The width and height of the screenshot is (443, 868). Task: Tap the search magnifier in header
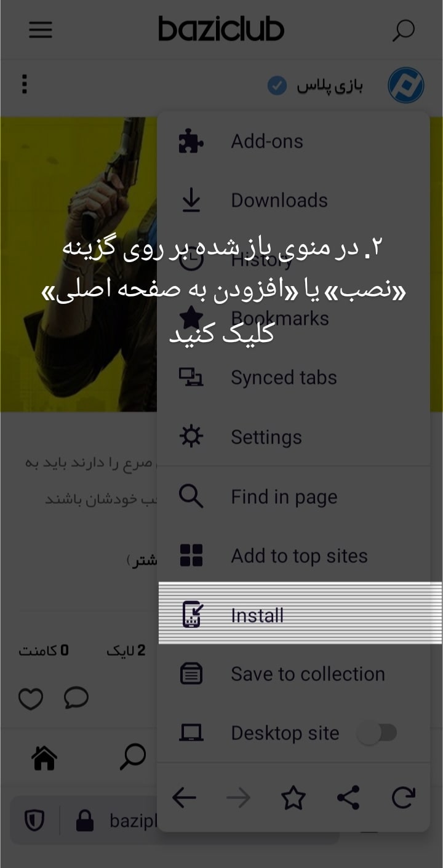(x=404, y=30)
